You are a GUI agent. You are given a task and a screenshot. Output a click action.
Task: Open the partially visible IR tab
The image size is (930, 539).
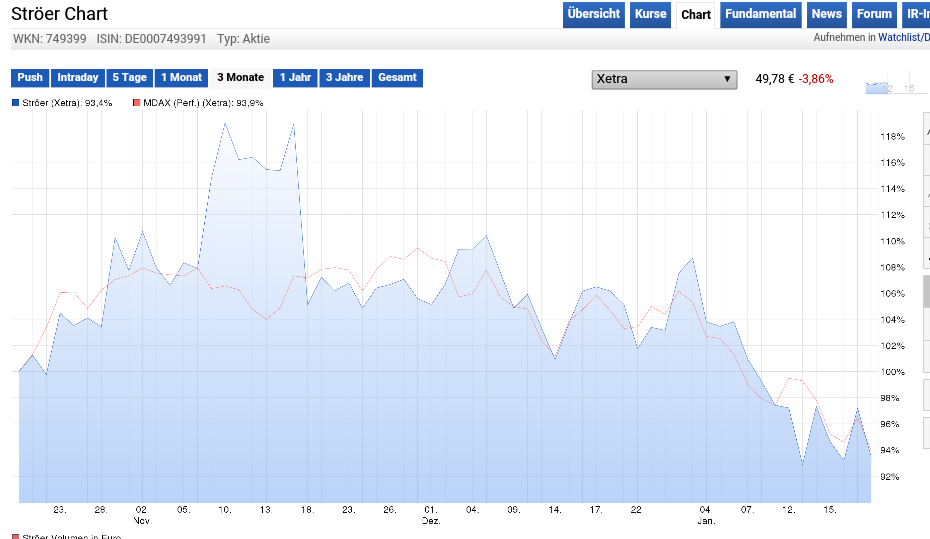point(916,15)
